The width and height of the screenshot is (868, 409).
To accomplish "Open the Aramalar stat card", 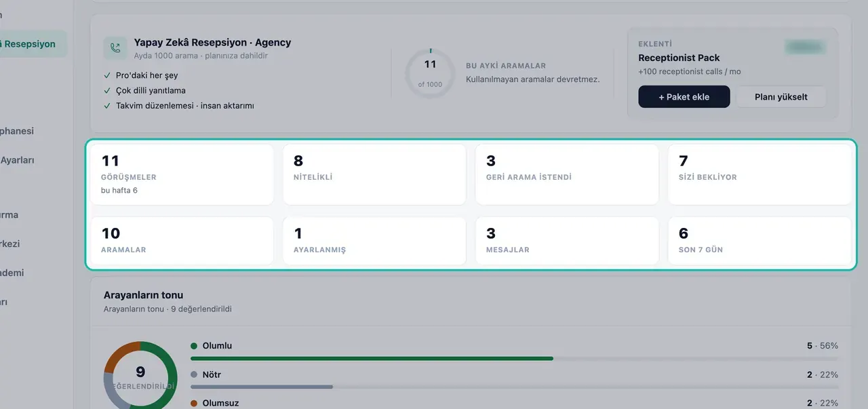I will (182, 241).
